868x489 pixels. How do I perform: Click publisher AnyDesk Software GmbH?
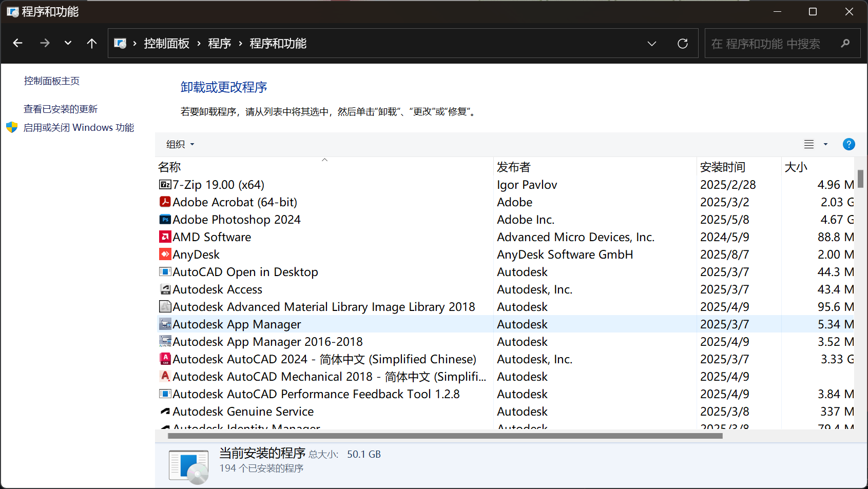tap(565, 255)
